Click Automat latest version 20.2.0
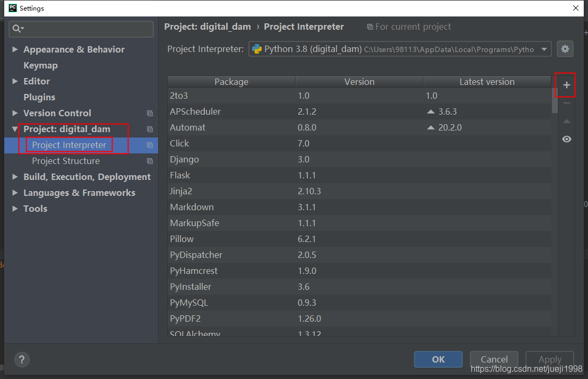The width and height of the screenshot is (588, 379). click(x=449, y=127)
